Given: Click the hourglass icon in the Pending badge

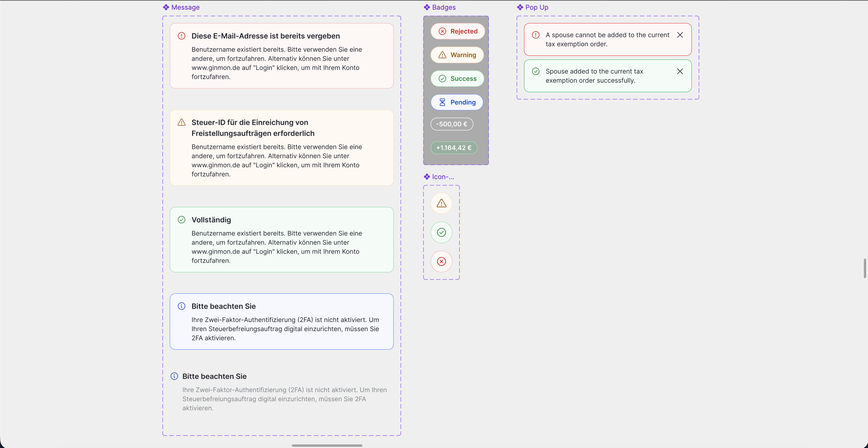Looking at the screenshot, I should coord(442,102).
